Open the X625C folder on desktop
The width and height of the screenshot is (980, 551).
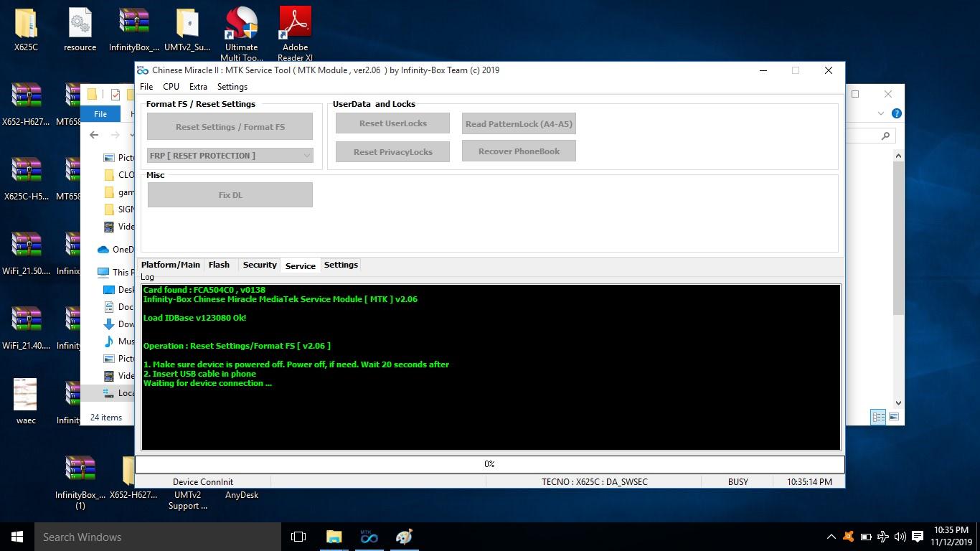[26, 30]
